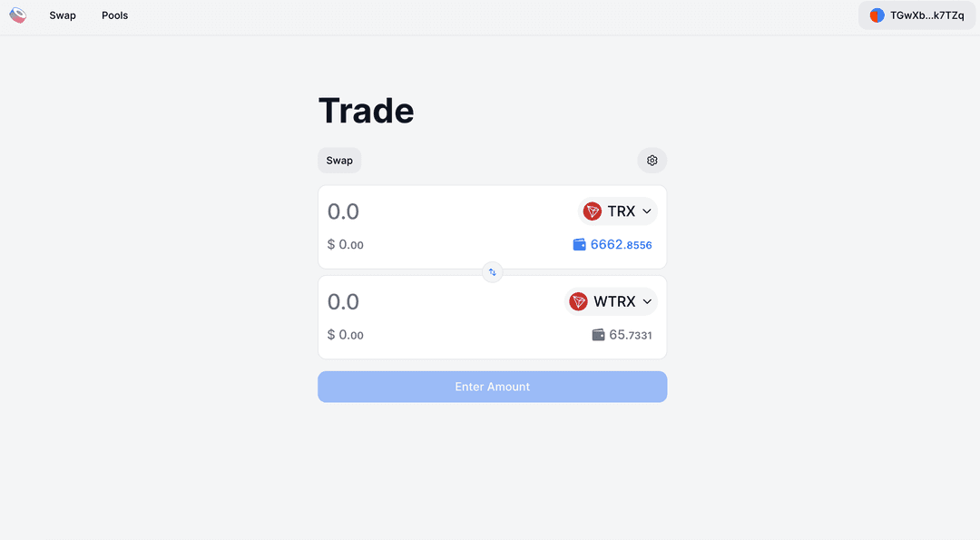Click the blue wallet balance icon next to 6662.8556
980x540 pixels.
tap(578, 243)
